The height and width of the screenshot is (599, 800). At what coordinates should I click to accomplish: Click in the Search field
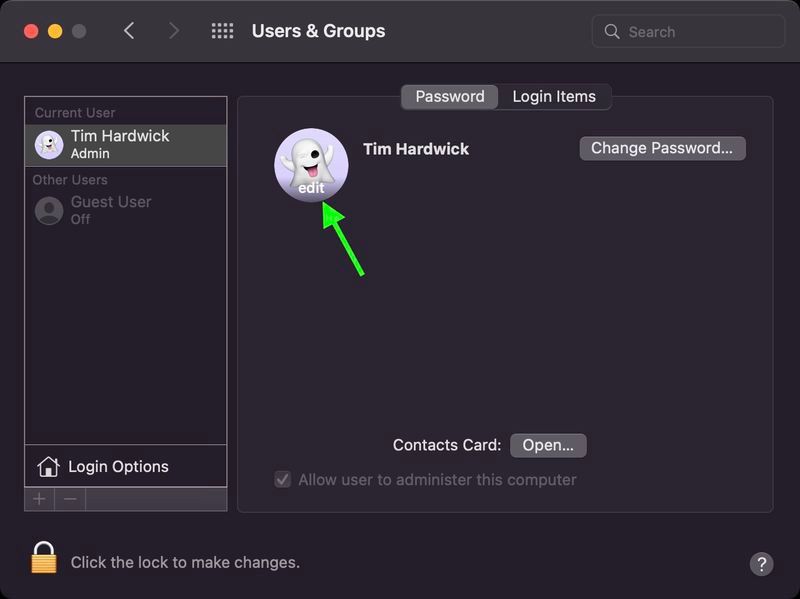click(688, 32)
